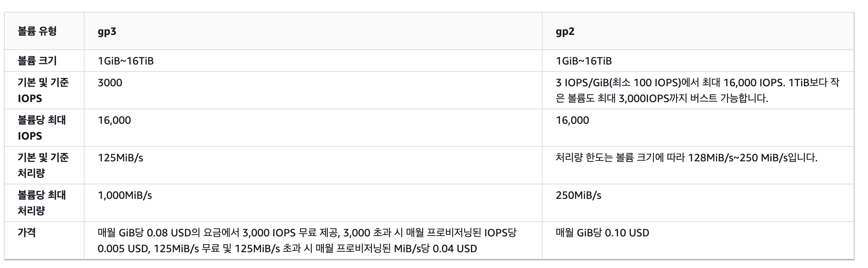Click the 250MiB/s max throughput value
The height and width of the screenshot is (268, 868).
(x=578, y=195)
